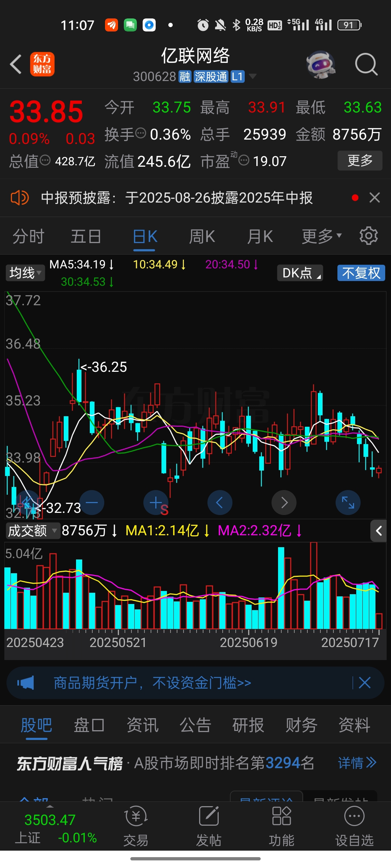Tap info icon next to 换手
This screenshot has width=391, height=868.
[140, 133]
